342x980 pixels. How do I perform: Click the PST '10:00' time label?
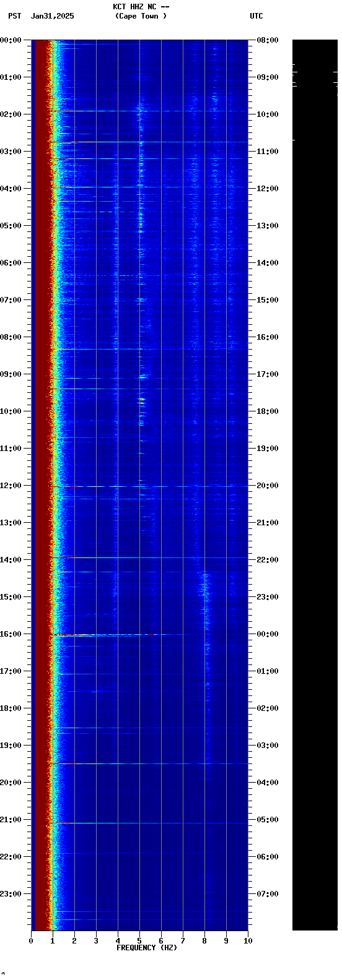[x=11, y=411]
